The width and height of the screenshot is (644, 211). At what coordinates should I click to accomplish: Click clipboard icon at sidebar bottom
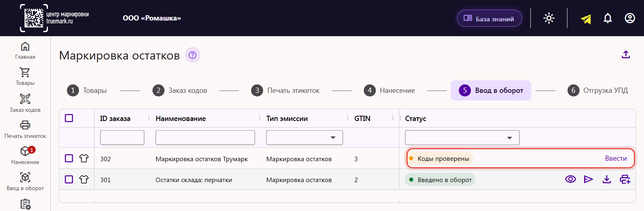25,204
